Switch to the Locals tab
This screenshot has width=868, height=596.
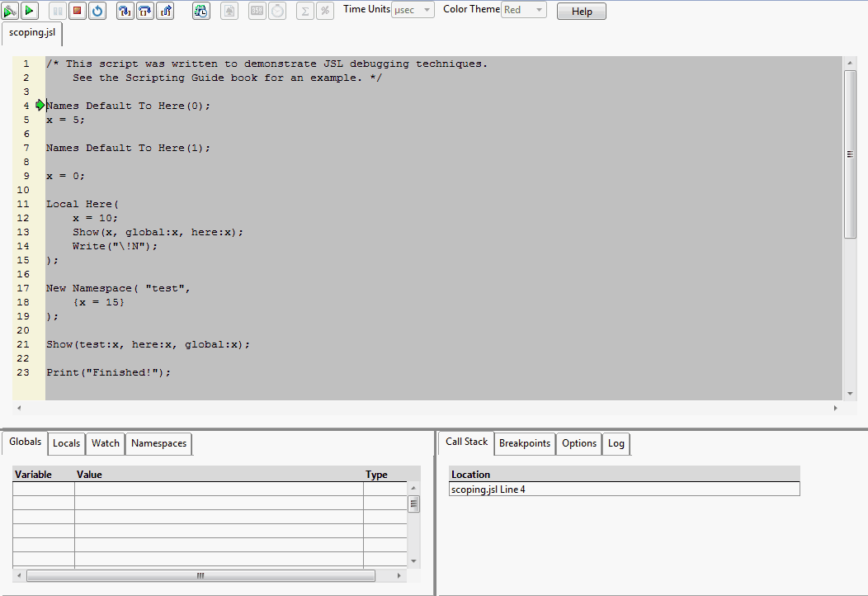[66, 443]
